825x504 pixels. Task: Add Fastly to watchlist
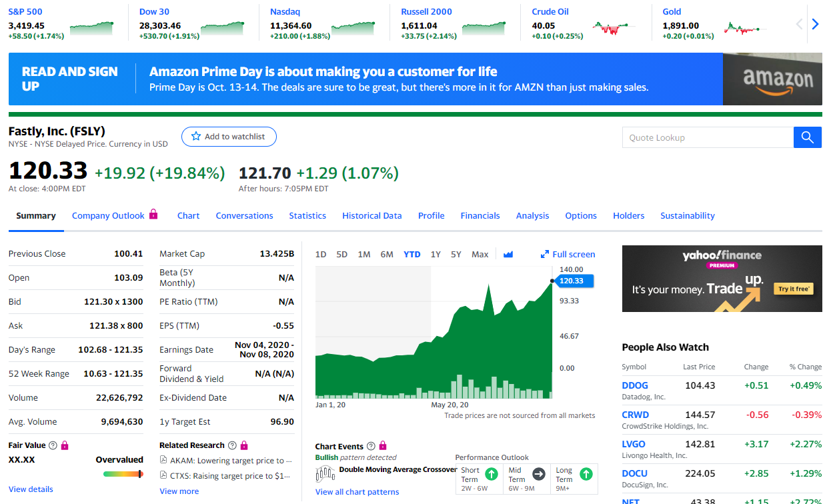pyautogui.click(x=229, y=137)
